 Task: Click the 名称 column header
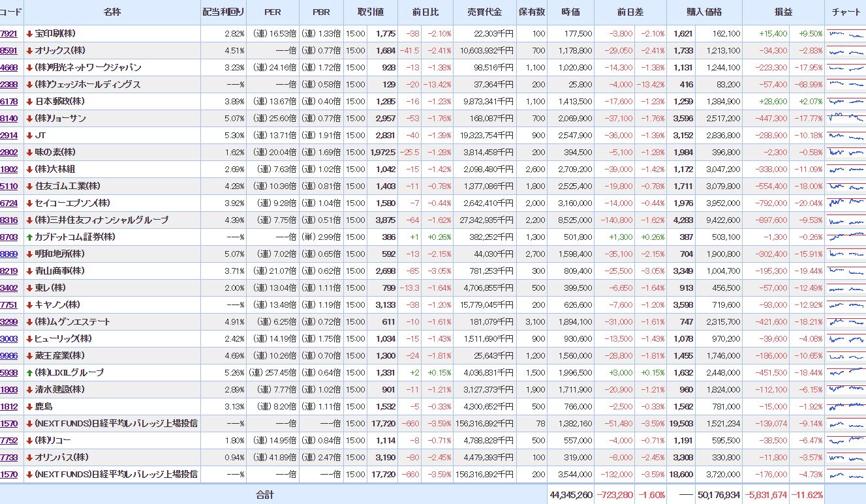point(112,12)
